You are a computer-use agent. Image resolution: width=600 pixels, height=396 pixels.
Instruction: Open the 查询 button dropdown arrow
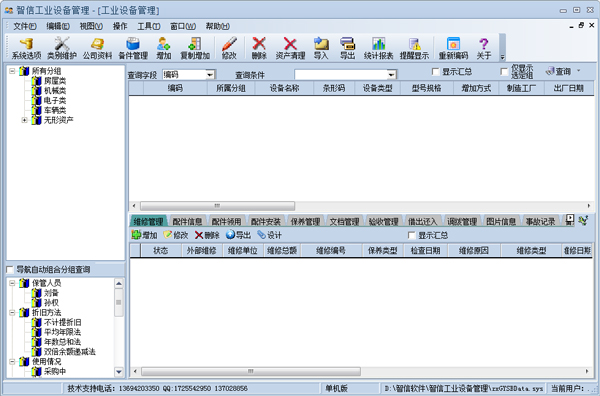(579, 71)
